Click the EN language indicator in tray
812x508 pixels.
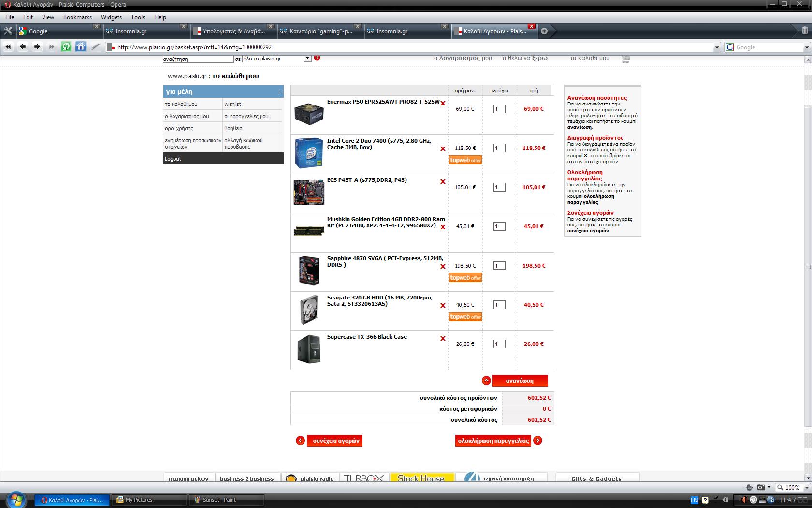click(x=694, y=500)
